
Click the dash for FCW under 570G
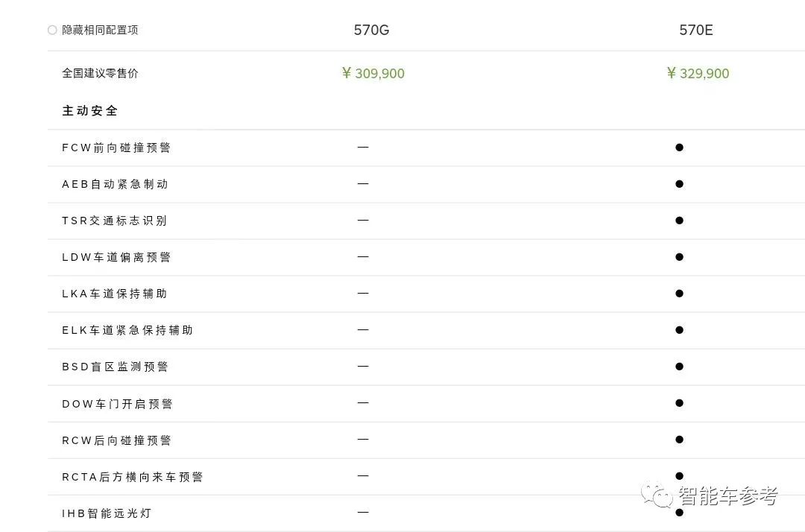[x=363, y=148]
